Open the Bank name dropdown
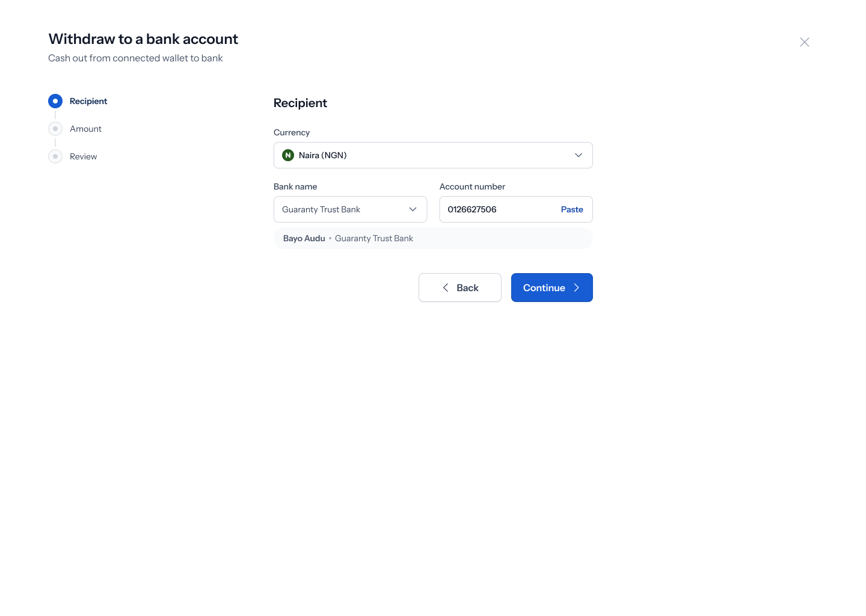 coord(350,209)
